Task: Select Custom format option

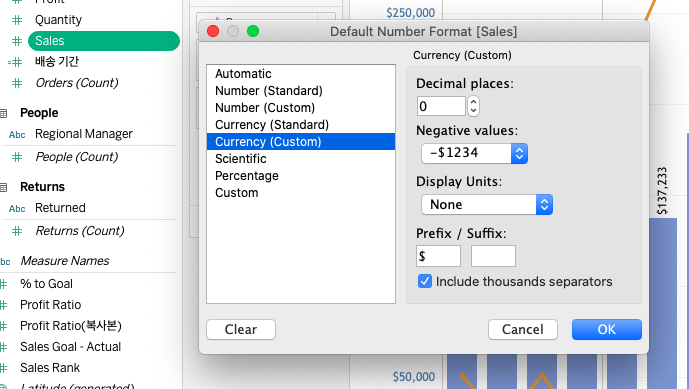Action: (x=301, y=193)
